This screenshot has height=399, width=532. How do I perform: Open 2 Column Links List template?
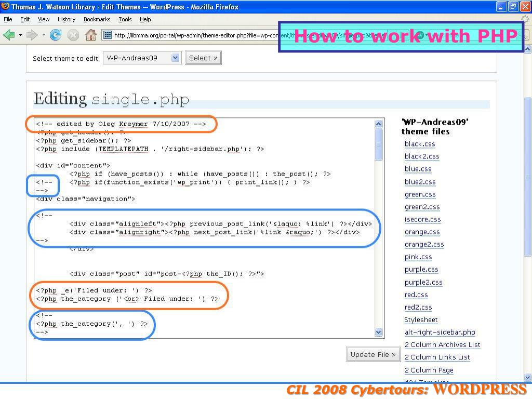[x=437, y=357]
